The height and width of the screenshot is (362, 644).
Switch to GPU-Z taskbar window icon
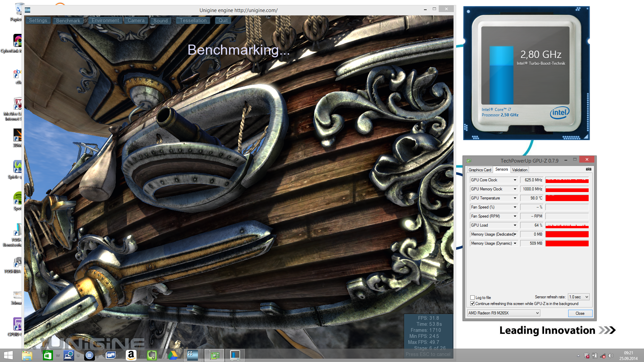pyautogui.click(x=214, y=355)
